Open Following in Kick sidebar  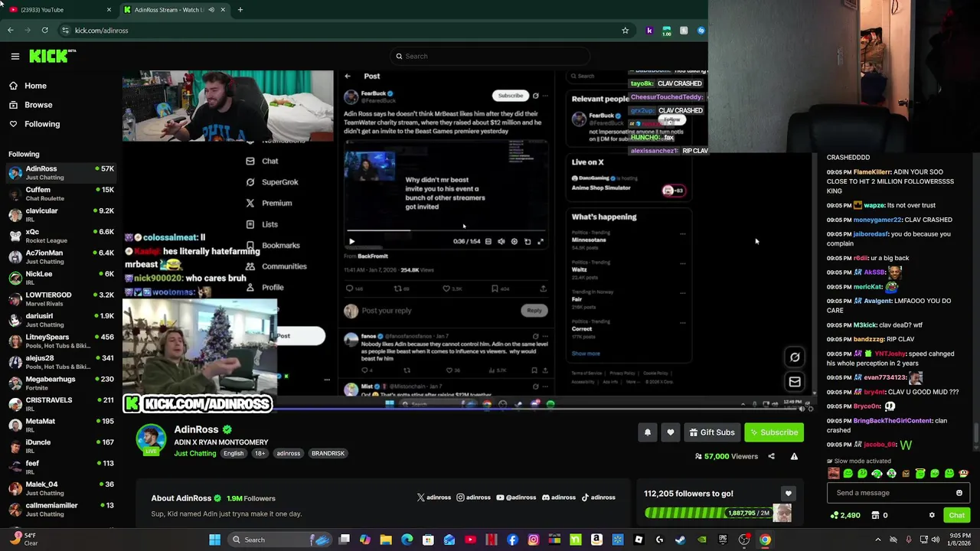[x=42, y=124]
